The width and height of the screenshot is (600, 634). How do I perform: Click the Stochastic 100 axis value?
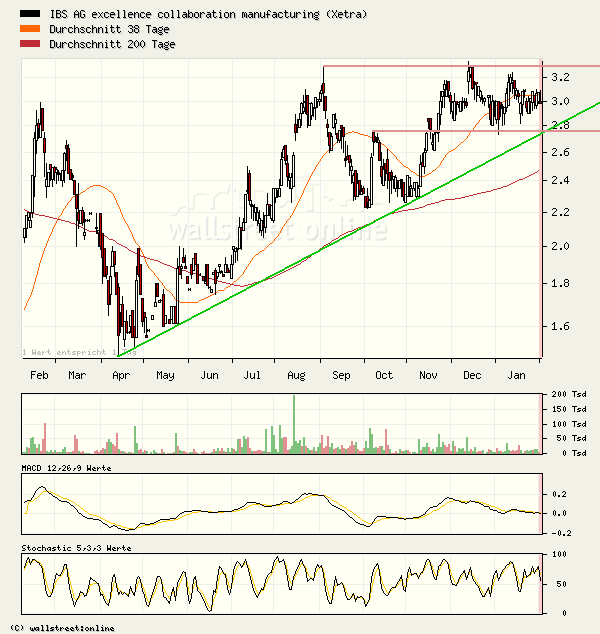point(559,554)
